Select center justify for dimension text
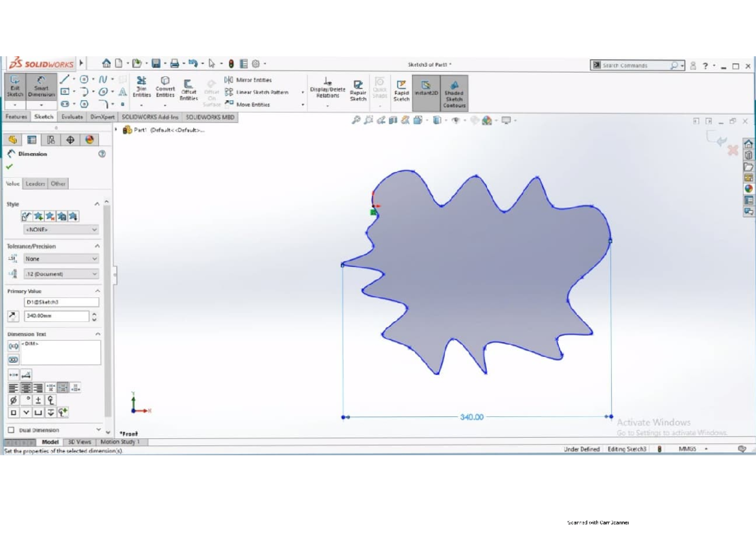756x534 pixels. pos(26,388)
